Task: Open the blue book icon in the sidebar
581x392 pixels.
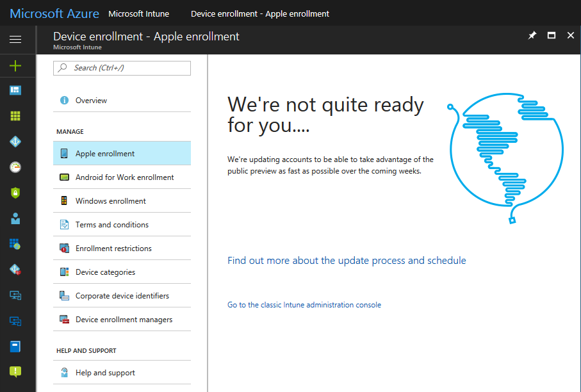Action: (15, 347)
